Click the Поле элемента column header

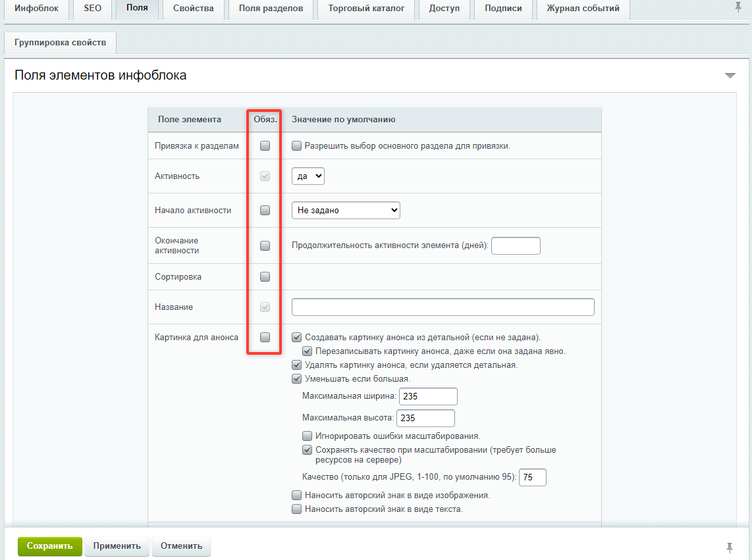pyautogui.click(x=190, y=119)
